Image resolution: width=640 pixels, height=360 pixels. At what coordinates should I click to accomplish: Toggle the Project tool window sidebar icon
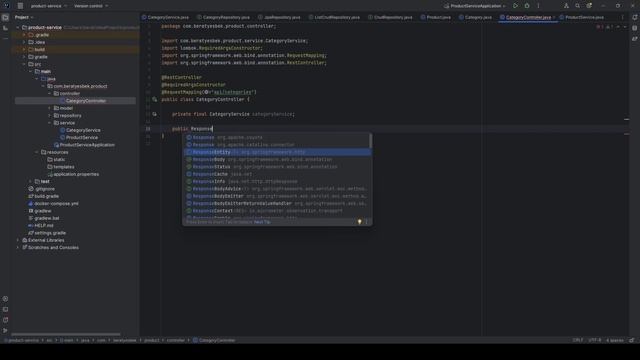click(5, 18)
